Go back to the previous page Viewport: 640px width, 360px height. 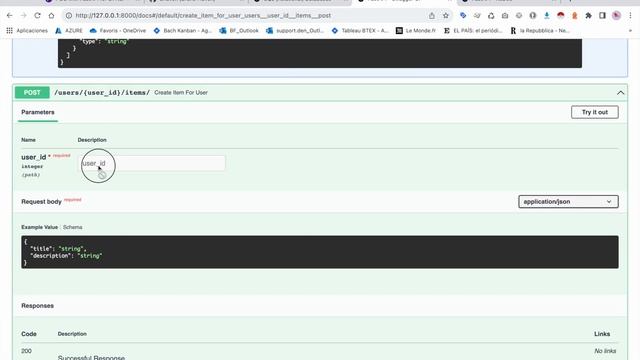coord(10,16)
